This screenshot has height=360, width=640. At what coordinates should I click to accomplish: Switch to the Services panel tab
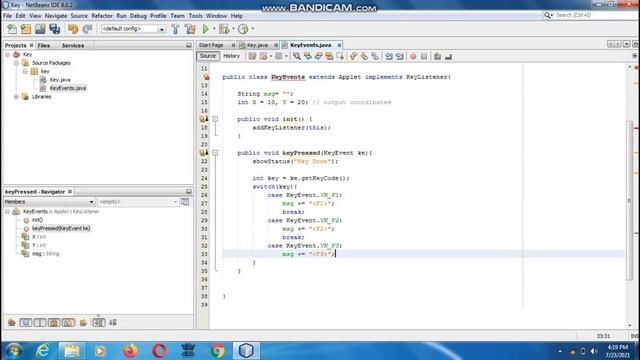(x=73, y=45)
